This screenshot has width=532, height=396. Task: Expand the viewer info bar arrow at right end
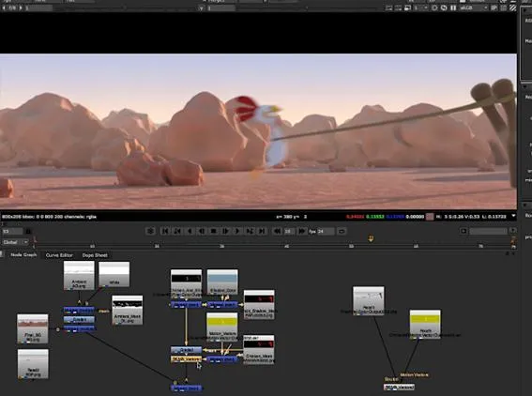pos(513,216)
